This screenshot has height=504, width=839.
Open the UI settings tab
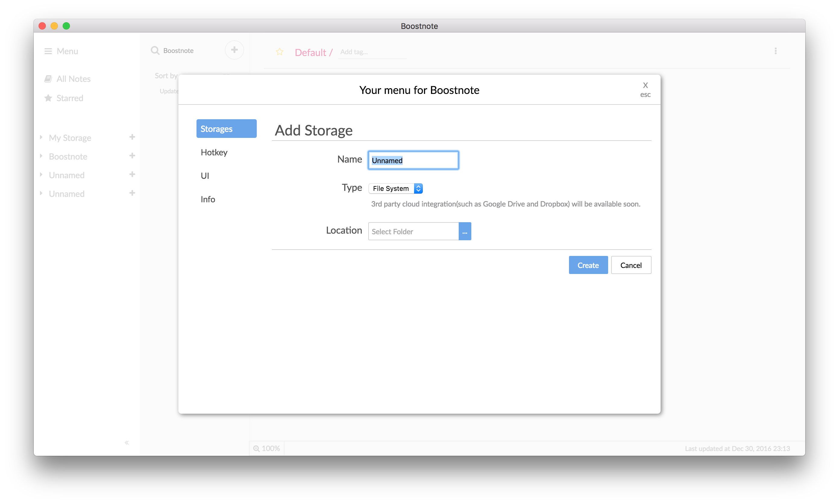(205, 176)
